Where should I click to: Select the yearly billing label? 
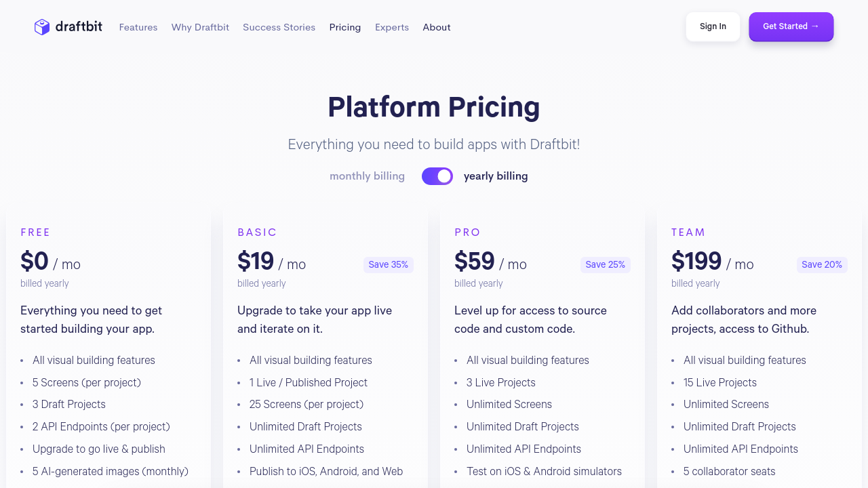coord(496,176)
